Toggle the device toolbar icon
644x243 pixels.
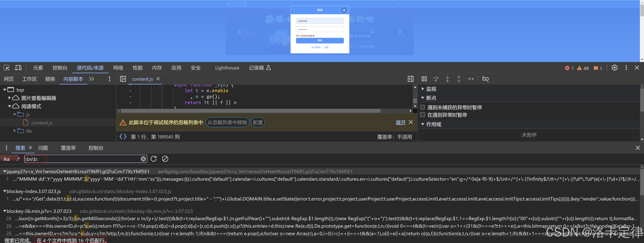pos(18,68)
